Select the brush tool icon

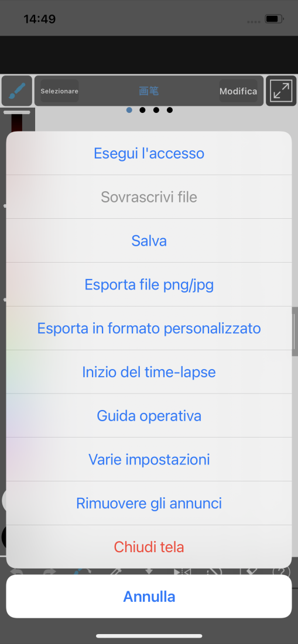point(17,91)
